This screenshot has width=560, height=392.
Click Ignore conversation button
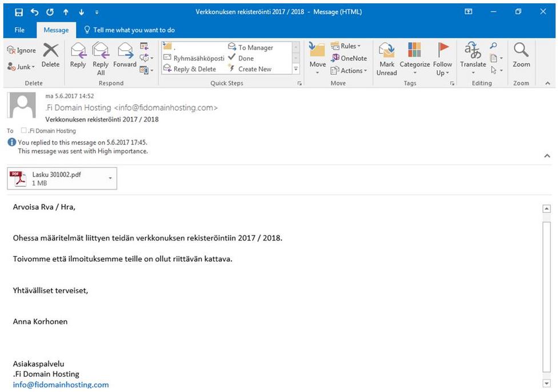(x=22, y=50)
